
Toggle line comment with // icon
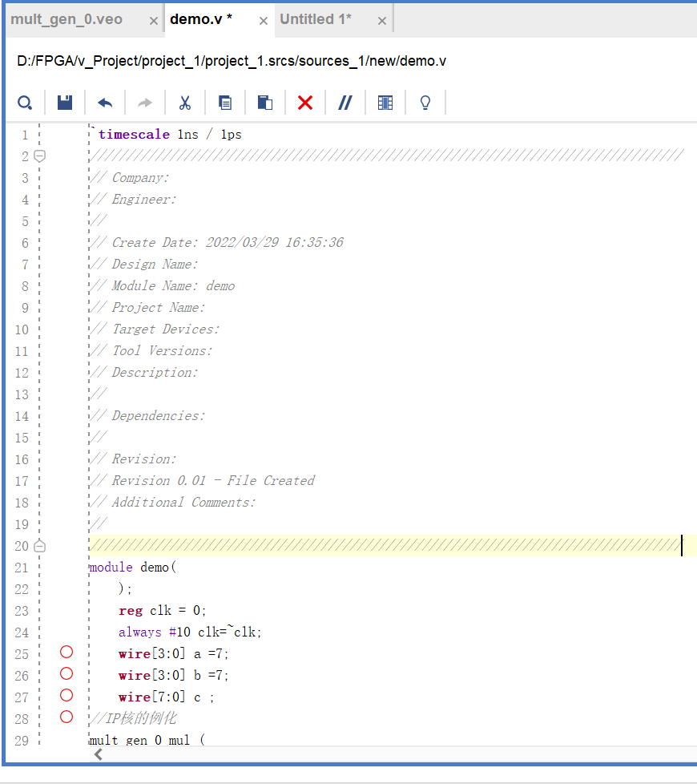click(345, 103)
